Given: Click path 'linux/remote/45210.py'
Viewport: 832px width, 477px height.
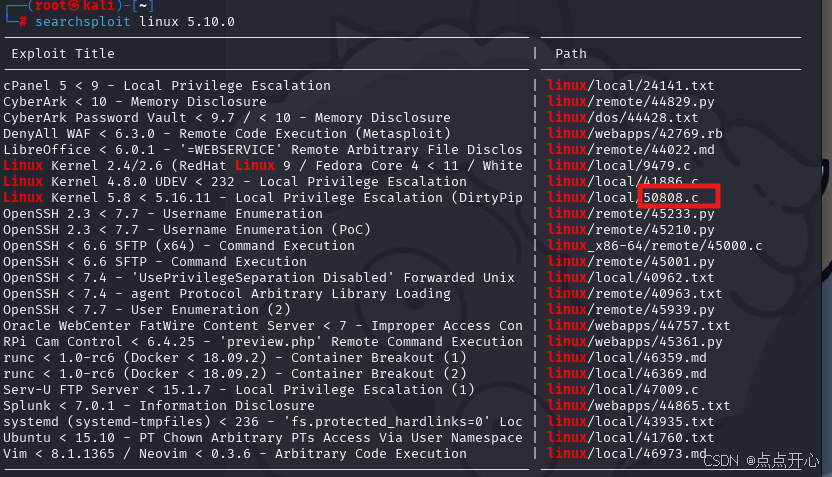Looking at the screenshot, I should (630, 229).
